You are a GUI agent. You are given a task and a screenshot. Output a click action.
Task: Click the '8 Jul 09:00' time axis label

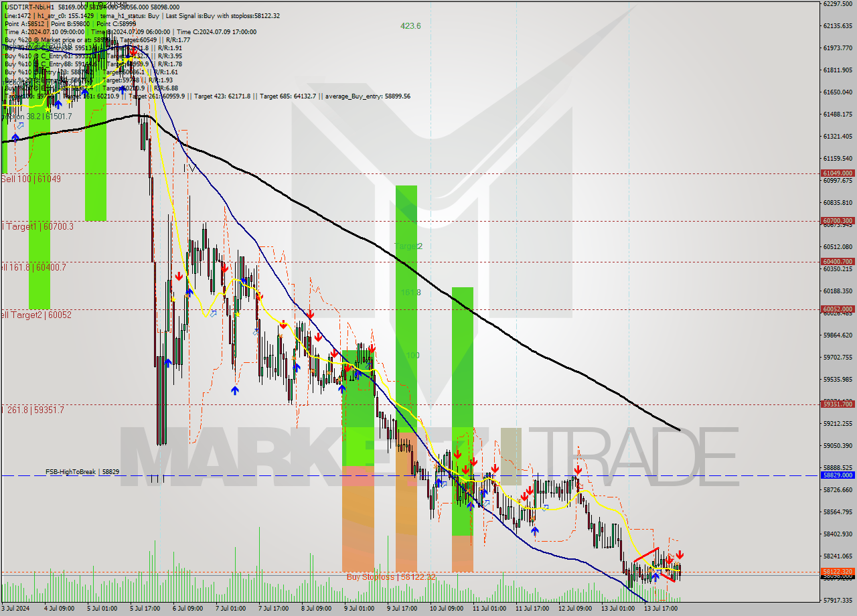tap(316, 609)
